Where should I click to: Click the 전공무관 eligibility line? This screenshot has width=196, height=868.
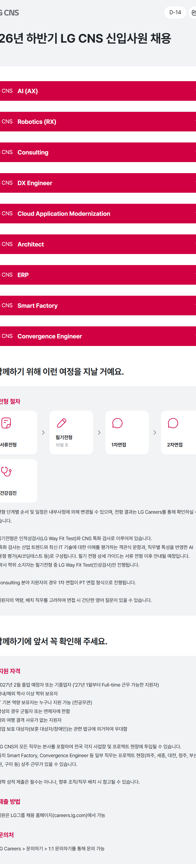(x=46, y=702)
